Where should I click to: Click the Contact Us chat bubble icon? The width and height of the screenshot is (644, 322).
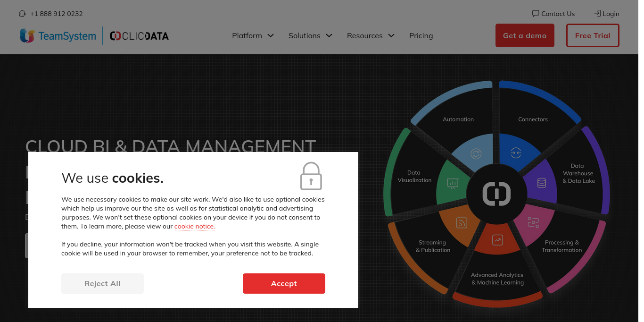tap(536, 13)
